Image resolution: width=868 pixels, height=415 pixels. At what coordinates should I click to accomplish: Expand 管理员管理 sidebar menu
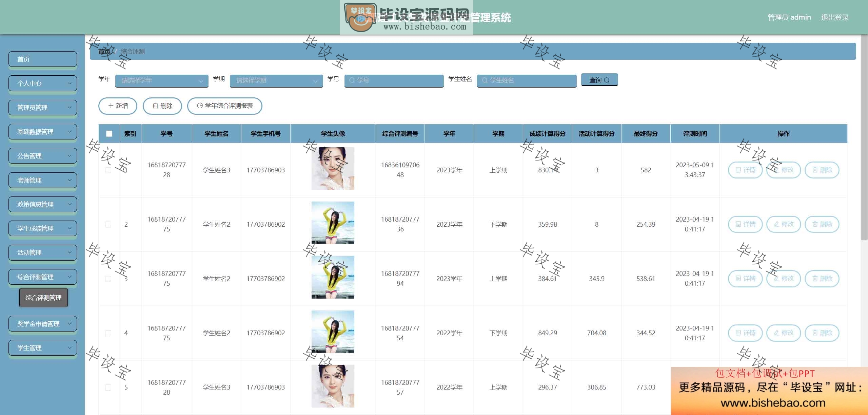click(x=43, y=108)
